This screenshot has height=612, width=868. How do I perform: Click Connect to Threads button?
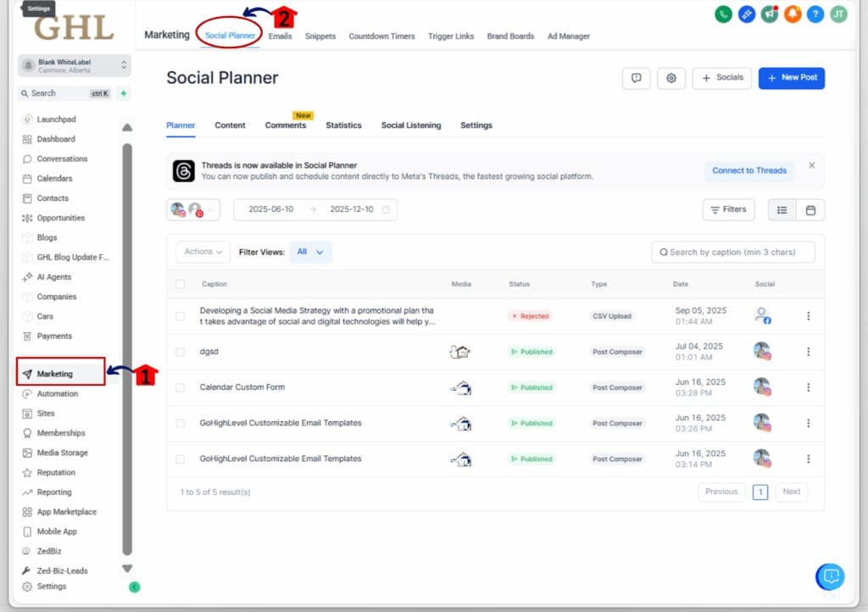[748, 170]
